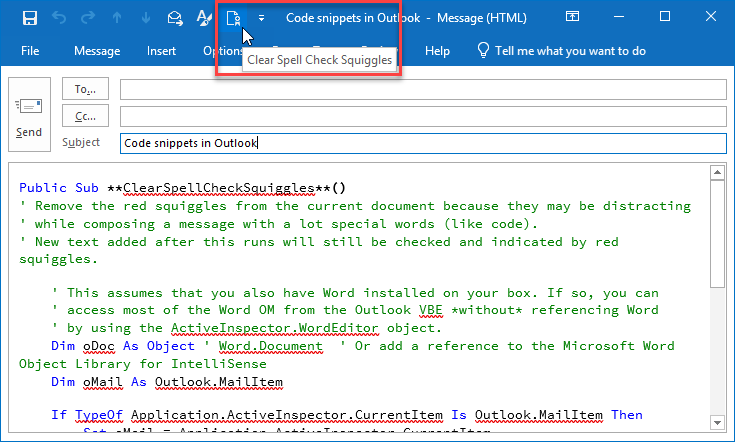Minimize the message window
The height and width of the screenshot is (442, 735).
coord(619,17)
